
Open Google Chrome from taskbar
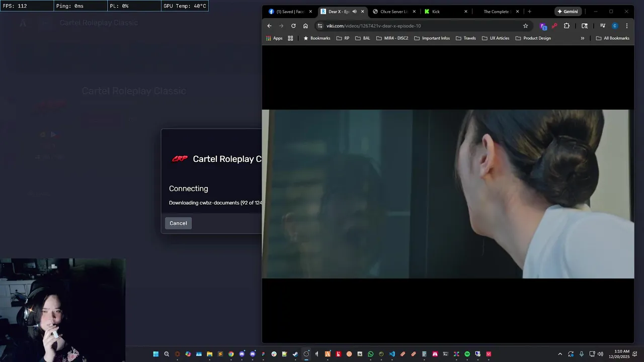point(231,354)
